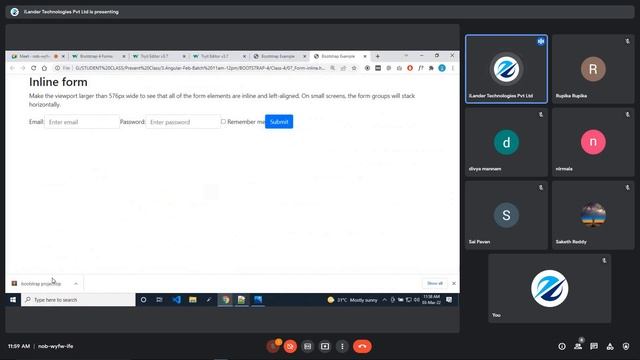This screenshot has width=640, height=360.
Task: Open a new browser tab with plus
Action: click(378, 56)
